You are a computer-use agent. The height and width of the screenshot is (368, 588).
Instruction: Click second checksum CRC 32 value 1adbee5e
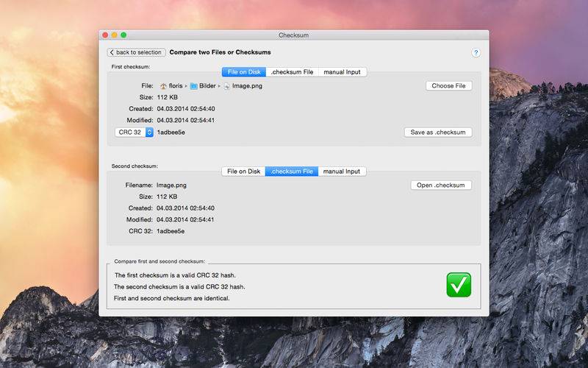pos(171,231)
